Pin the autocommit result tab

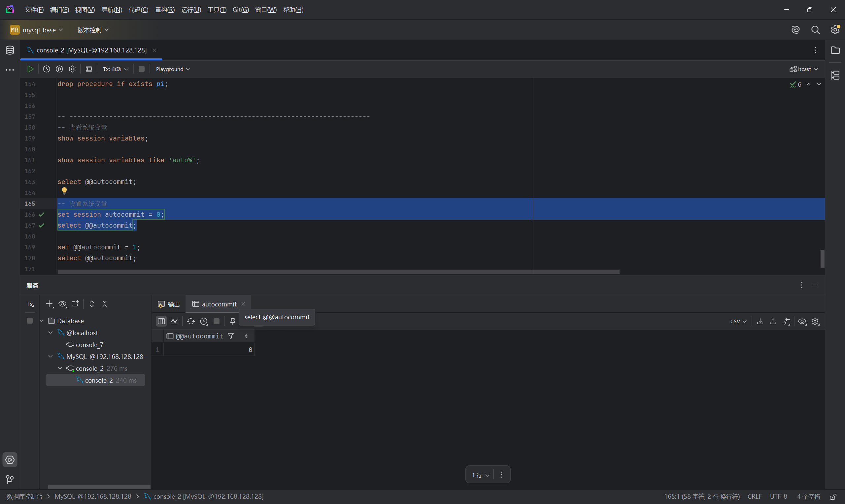[x=233, y=321]
